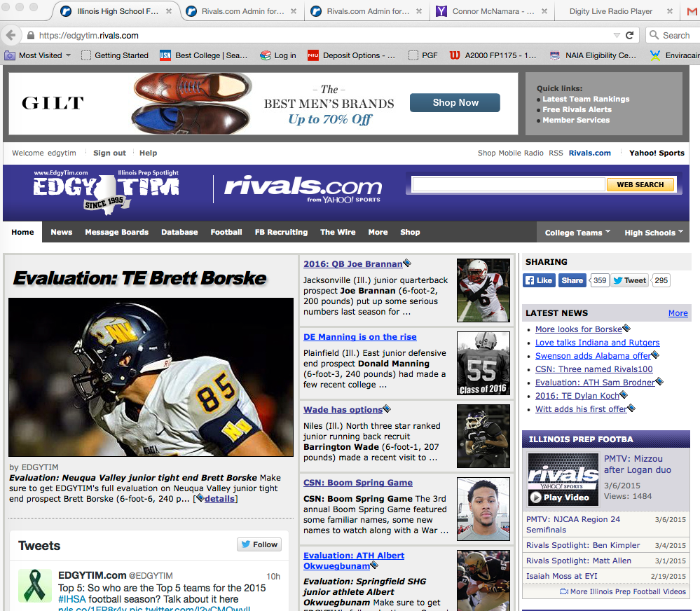Open The Wire nav item
The height and width of the screenshot is (611, 700).
point(338,232)
